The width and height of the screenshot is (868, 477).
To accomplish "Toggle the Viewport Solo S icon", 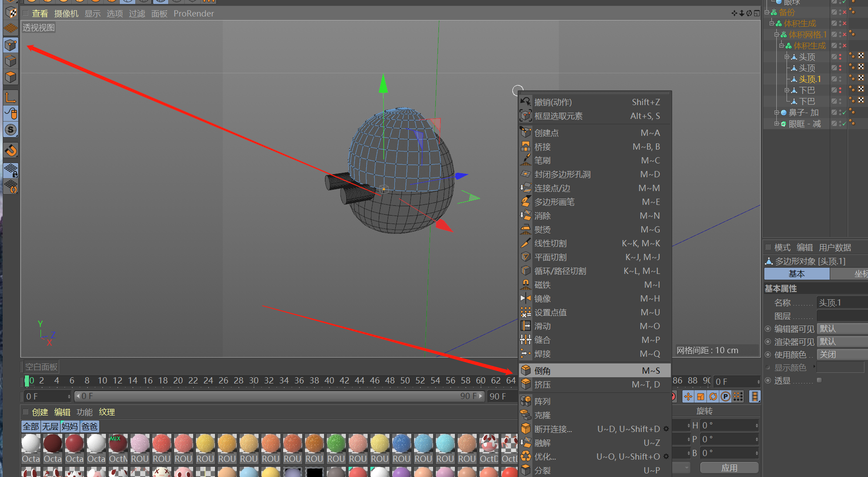I will [x=11, y=130].
